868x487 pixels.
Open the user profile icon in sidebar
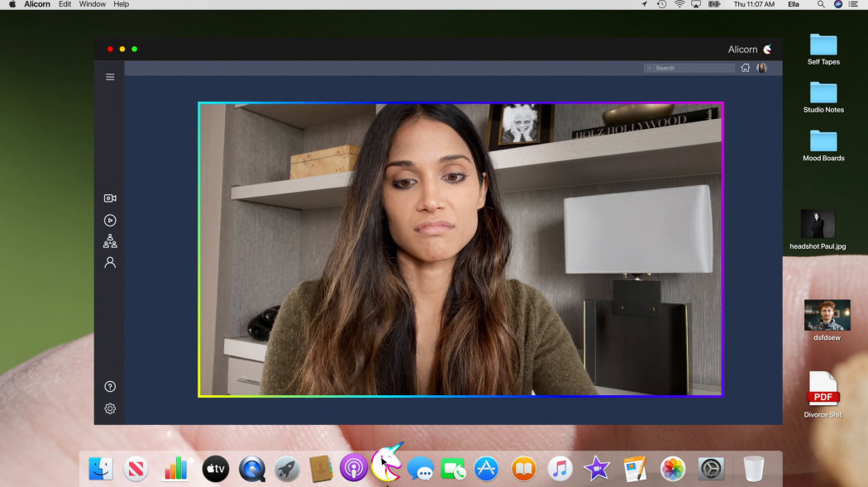(110, 262)
